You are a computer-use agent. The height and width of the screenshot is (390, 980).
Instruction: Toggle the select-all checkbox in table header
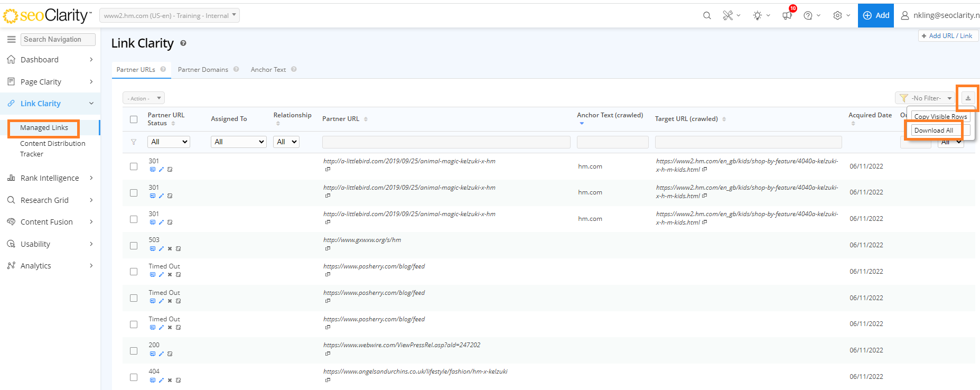134,119
